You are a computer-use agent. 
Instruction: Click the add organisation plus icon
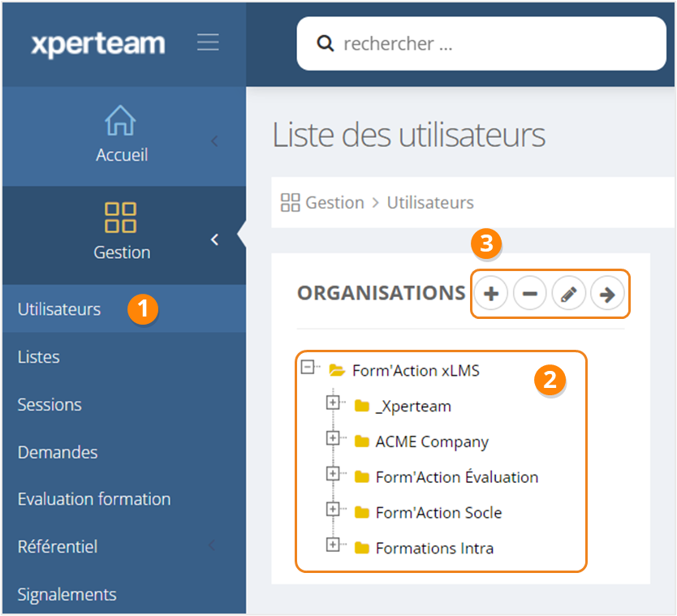coord(491,295)
